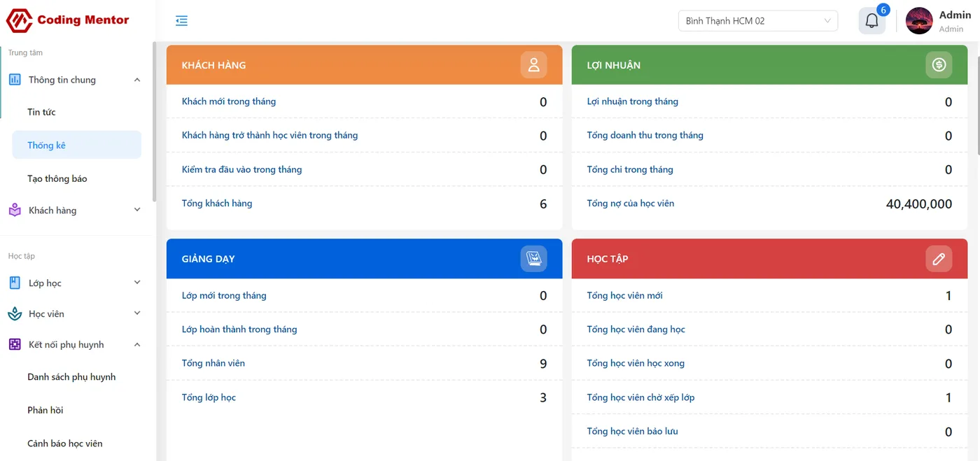The width and height of the screenshot is (980, 461).
Task: Click Kiểm tra đầu vào trong tháng
Action: point(241,169)
